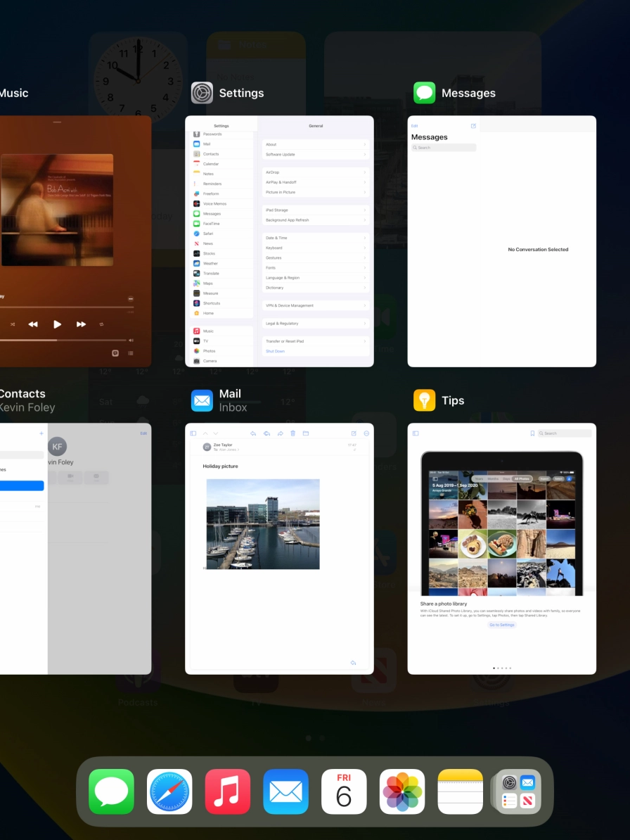Viewport: 630px width, 840px height.
Task: Toggle the sidebar in the Mail window
Action: pyautogui.click(x=193, y=433)
